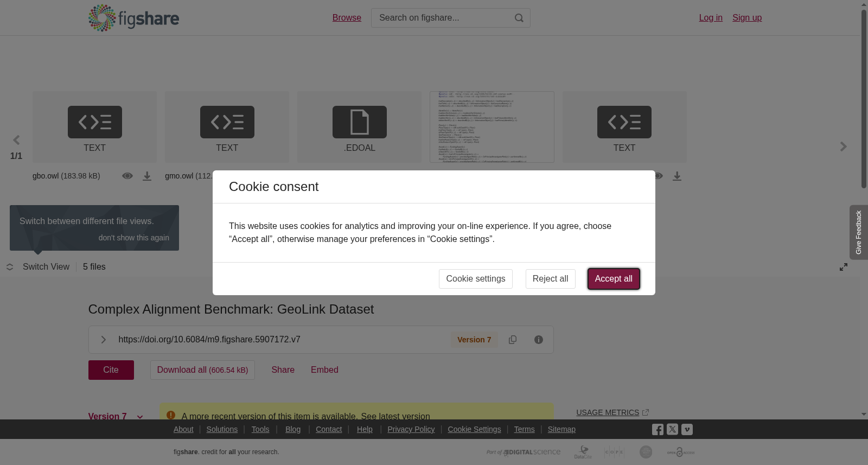Click Log in
Image resolution: width=868 pixels, height=465 pixels.
click(711, 18)
